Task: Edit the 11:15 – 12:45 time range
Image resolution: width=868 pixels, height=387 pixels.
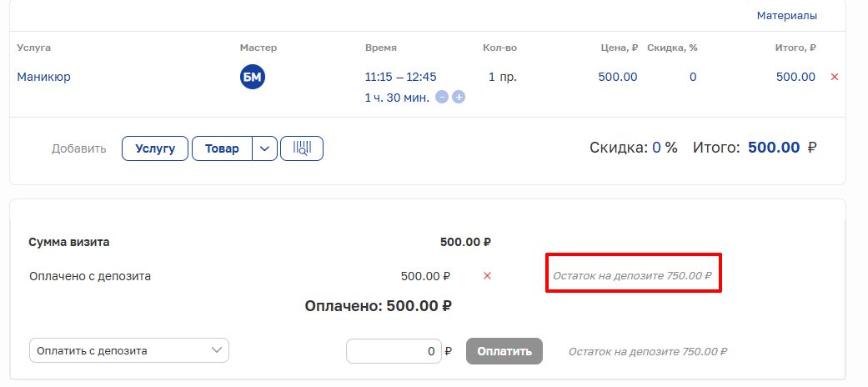Action: [400, 77]
